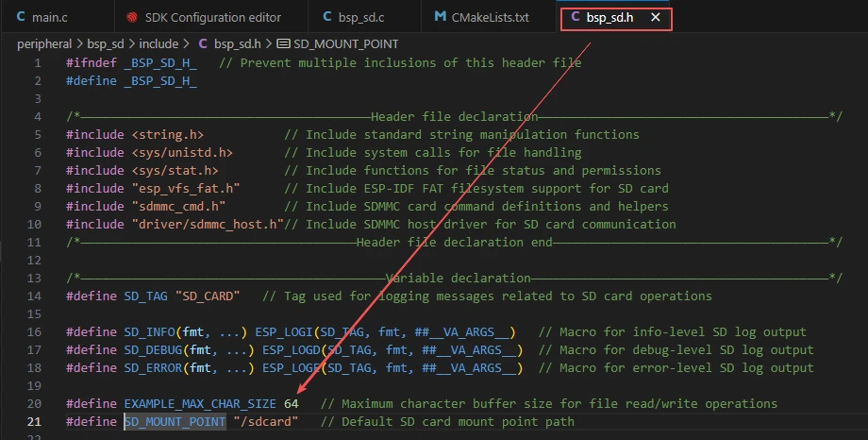This screenshot has width=868, height=440.
Task: Click the Espressif icon on SDK Configuration tab
Action: pos(131,17)
